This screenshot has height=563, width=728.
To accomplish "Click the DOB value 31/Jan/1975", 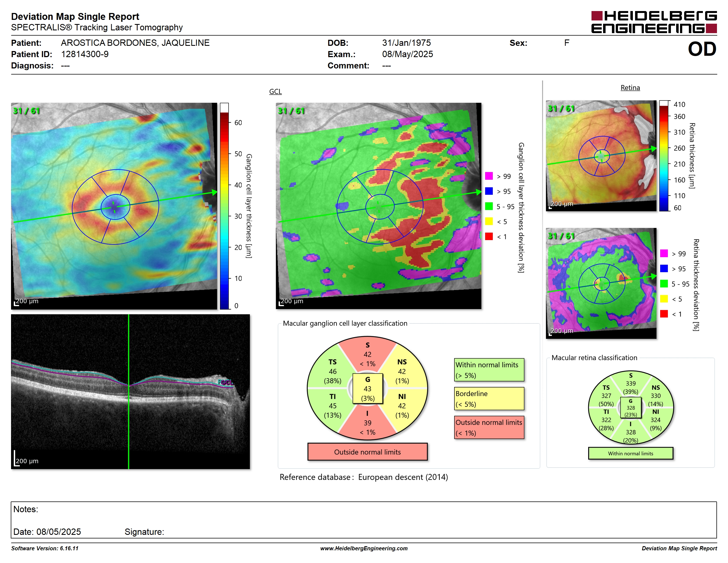I will 406,43.
